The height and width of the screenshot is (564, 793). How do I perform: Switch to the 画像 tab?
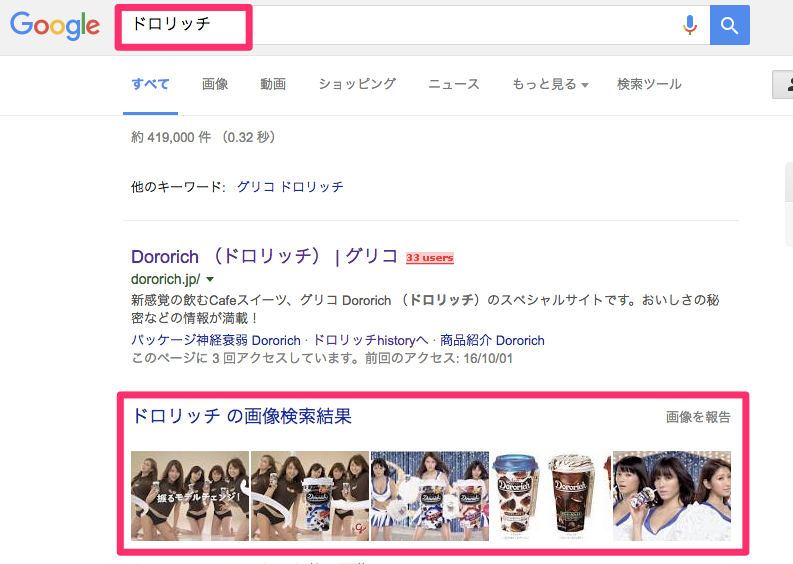tap(215, 84)
